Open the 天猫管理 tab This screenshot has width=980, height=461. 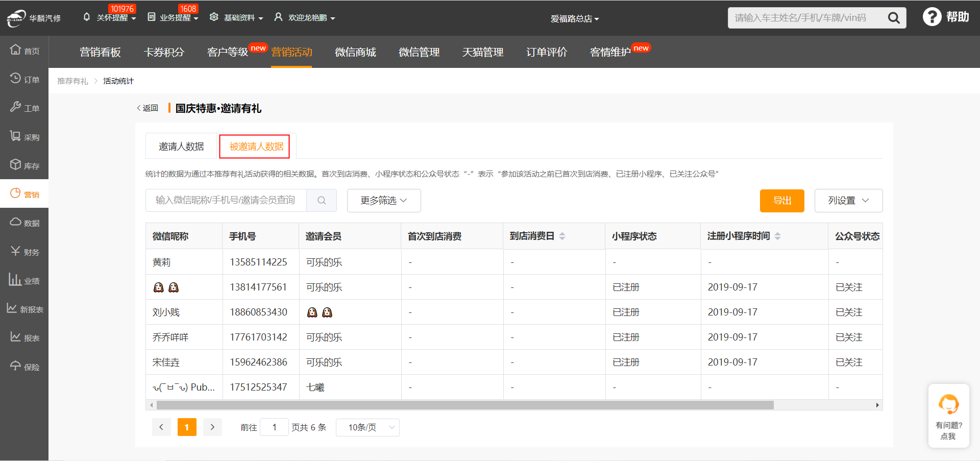point(483,52)
